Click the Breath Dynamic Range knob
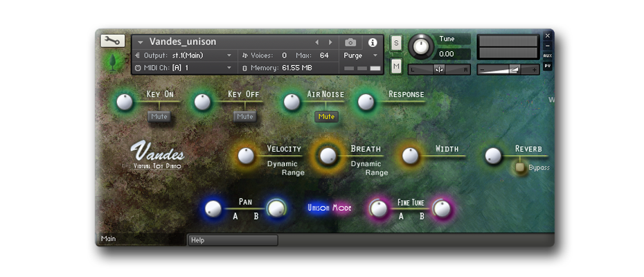This screenshot has width=644, height=277. (x=328, y=157)
